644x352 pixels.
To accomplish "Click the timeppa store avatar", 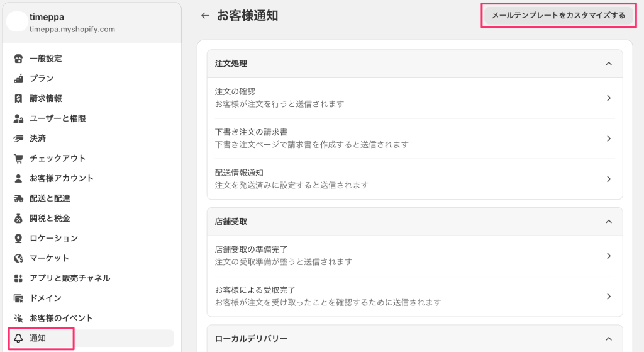I will pos(17,21).
